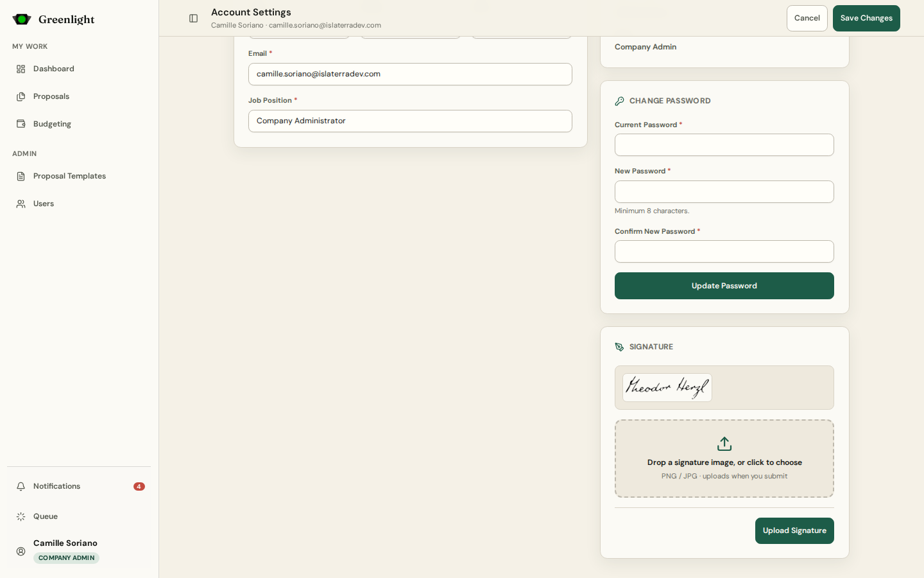Click the Theodor Herzl signature thumbnail
The height and width of the screenshot is (578, 924).
pos(667,387)
